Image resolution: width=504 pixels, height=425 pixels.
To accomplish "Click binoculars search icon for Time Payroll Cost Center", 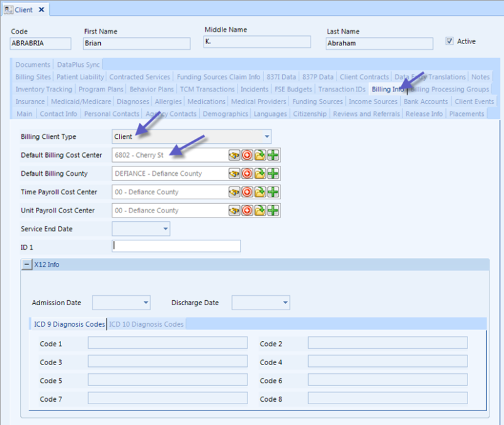I will point(234,192).
